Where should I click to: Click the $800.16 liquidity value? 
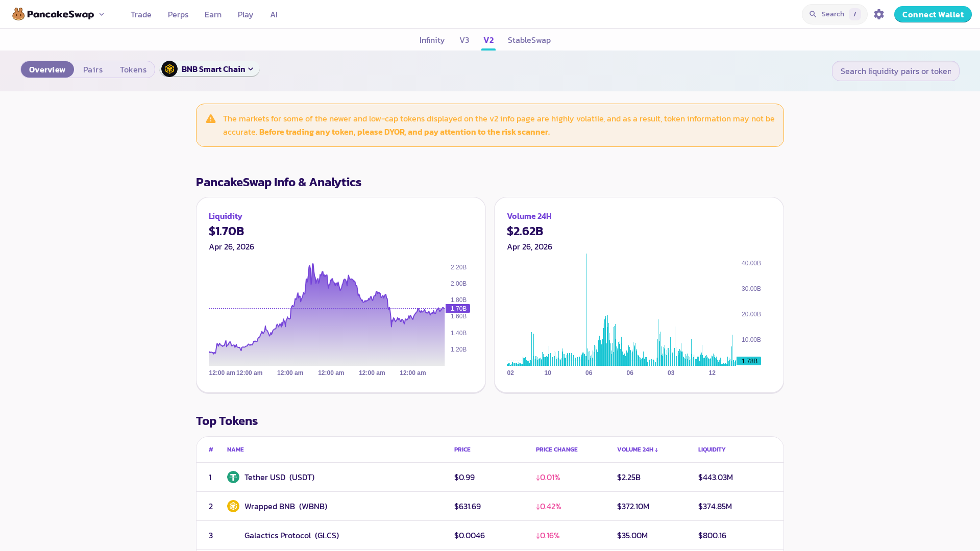[x=712, y=535]
